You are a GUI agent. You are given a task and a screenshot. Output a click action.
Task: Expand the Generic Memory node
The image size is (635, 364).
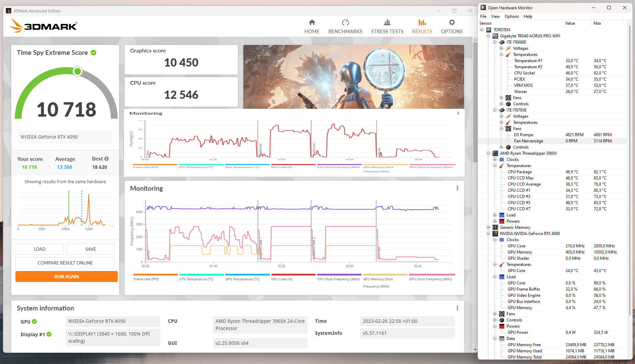point(488,227)
